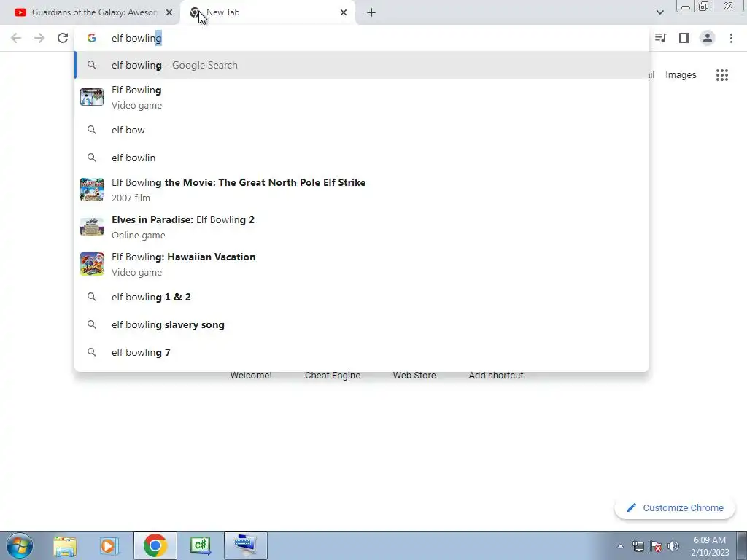Select 'elf bowling 1 & 2' suggestion
Image resolution: width=747 pixels, height=560 pixels.
click(x=362, y=297)
